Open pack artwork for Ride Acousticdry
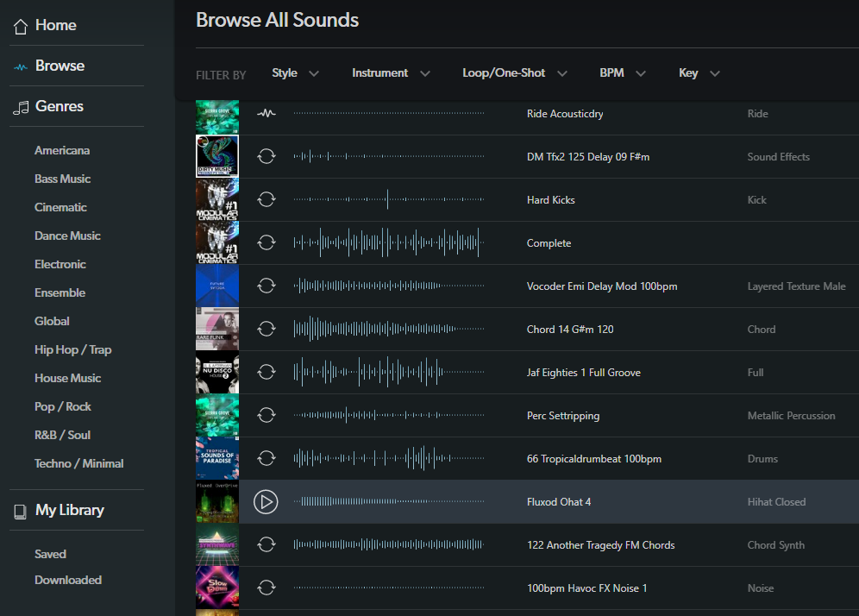 point(217,116)
